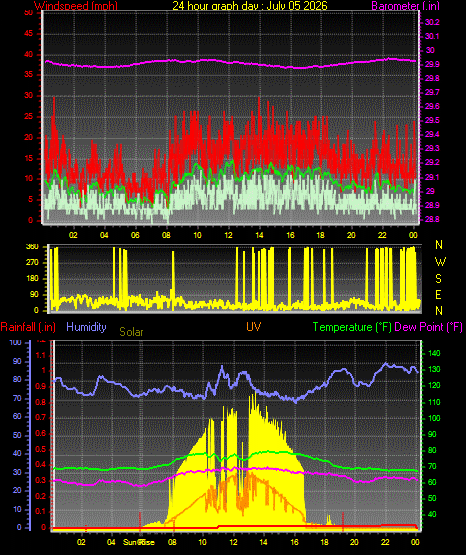Click the '140' temperature scale value
Viewport: 466px width, 555px height.
(x=434, y=353)
